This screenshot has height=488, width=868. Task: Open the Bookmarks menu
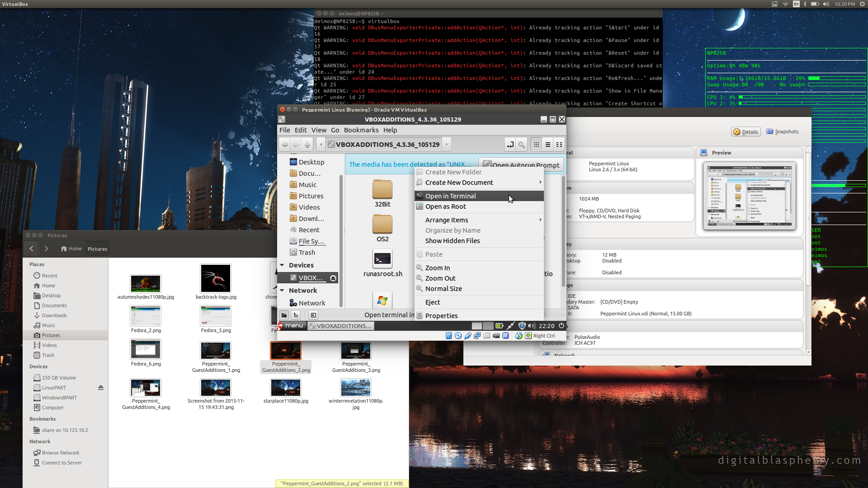point(361,130)
